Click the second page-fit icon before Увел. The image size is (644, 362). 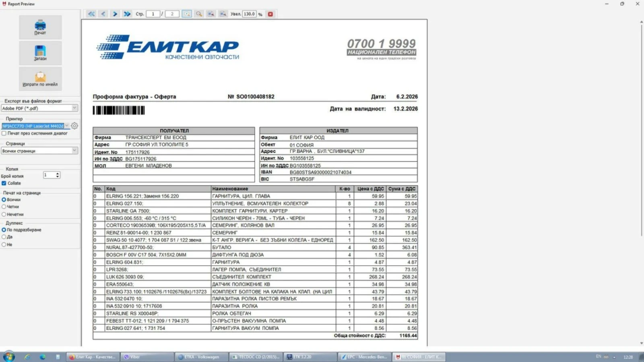coord(223,14)
